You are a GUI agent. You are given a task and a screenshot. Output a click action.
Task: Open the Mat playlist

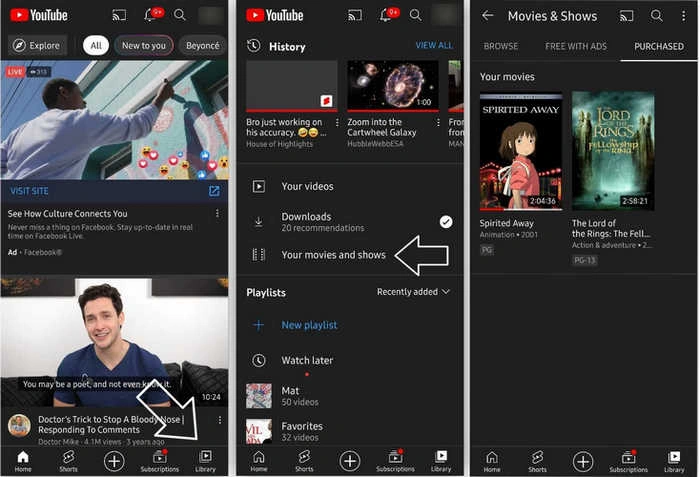[350, 396]
